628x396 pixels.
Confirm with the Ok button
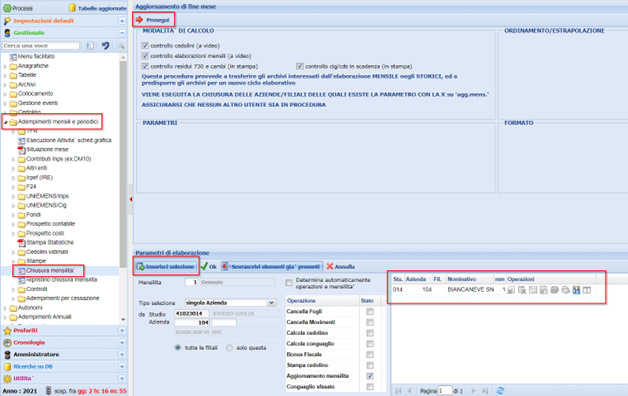[209, 267]
